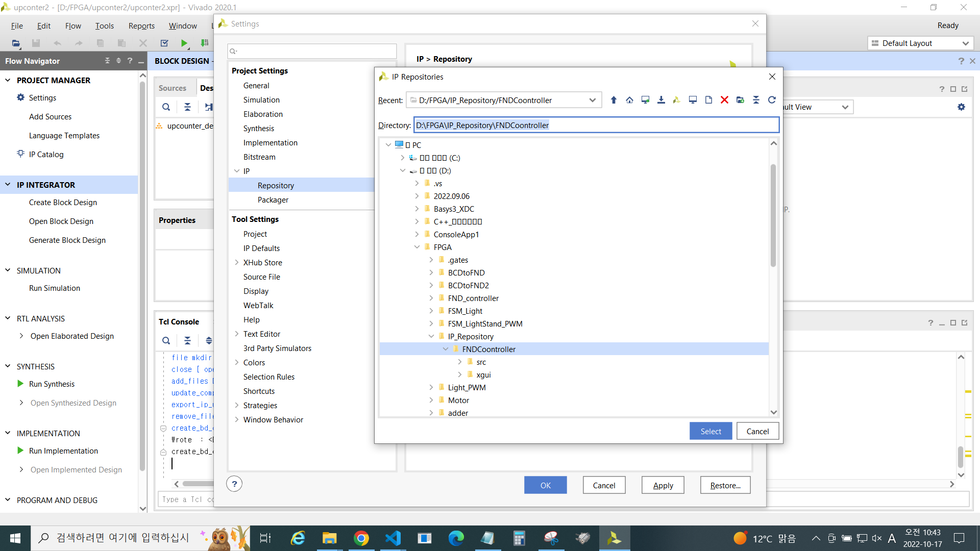Screen dimensions: 980x551
Task: Open the Edit menu
Action: tap(44, 26)
